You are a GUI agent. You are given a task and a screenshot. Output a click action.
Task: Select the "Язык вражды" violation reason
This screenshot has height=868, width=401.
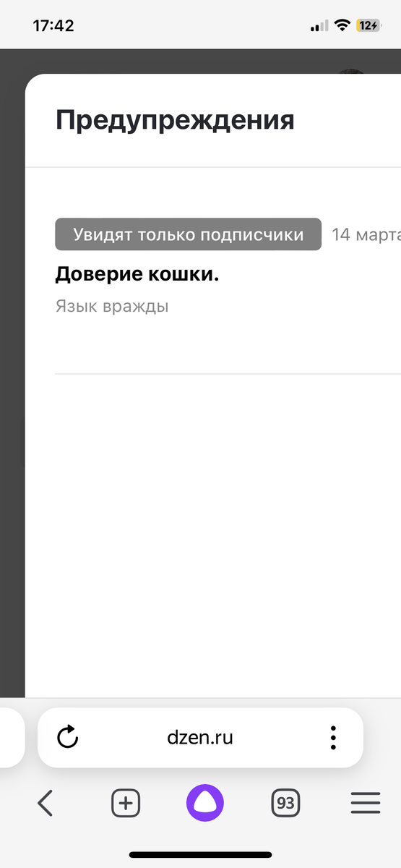click(112, 306)
